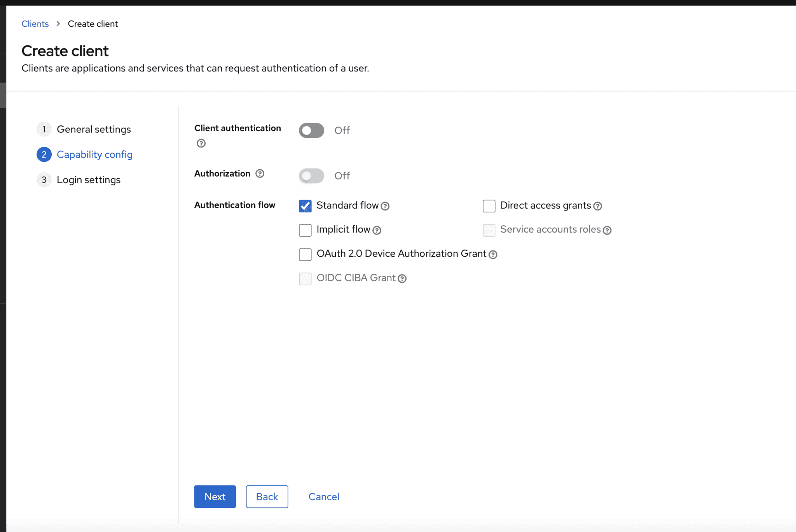The image size is (796, 532).
Task: Open help for OIDC CIBA Grant
Action: coord(402,278)
